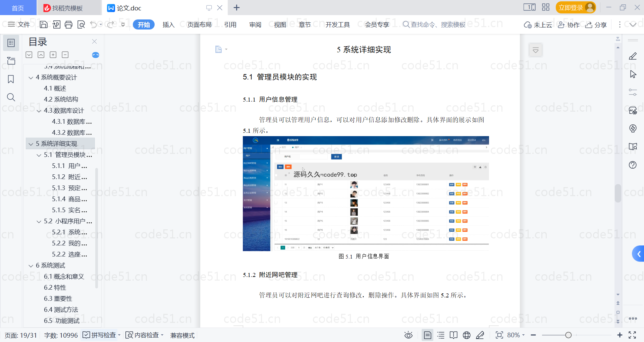The image size is (644, 342).
Task: Open Print Preview icon
Action: point(81,24)
